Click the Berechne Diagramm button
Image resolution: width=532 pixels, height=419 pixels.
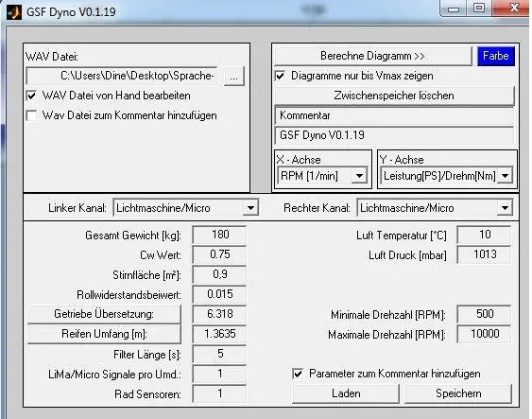373,56
